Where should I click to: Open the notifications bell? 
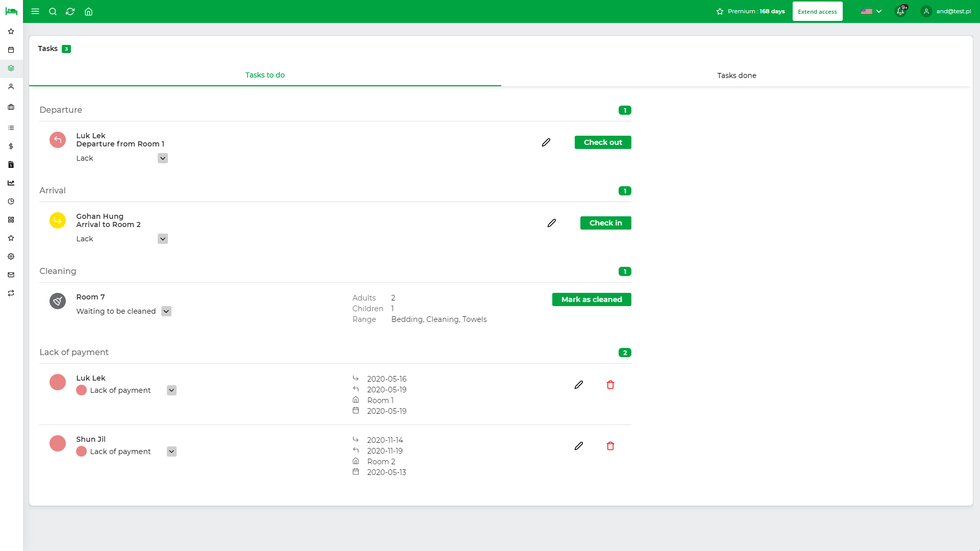[900, 11]
